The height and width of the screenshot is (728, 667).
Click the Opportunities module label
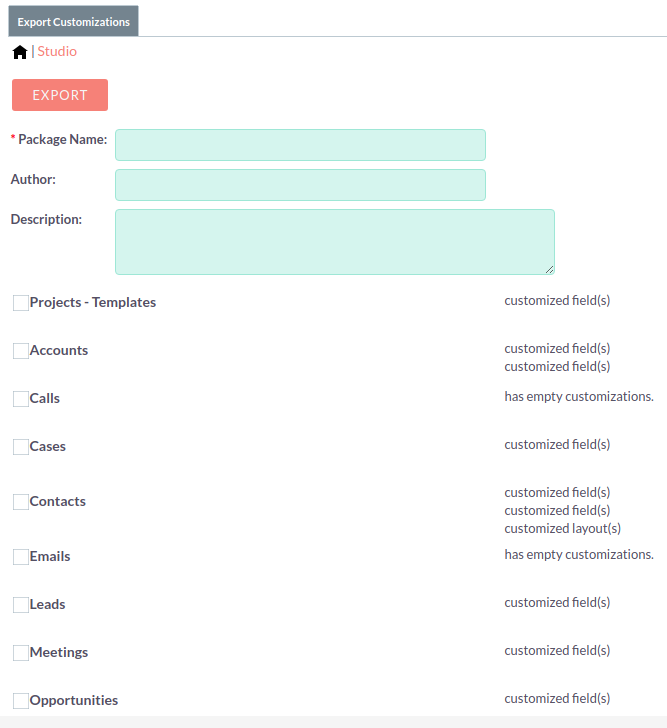pos(74,700)
